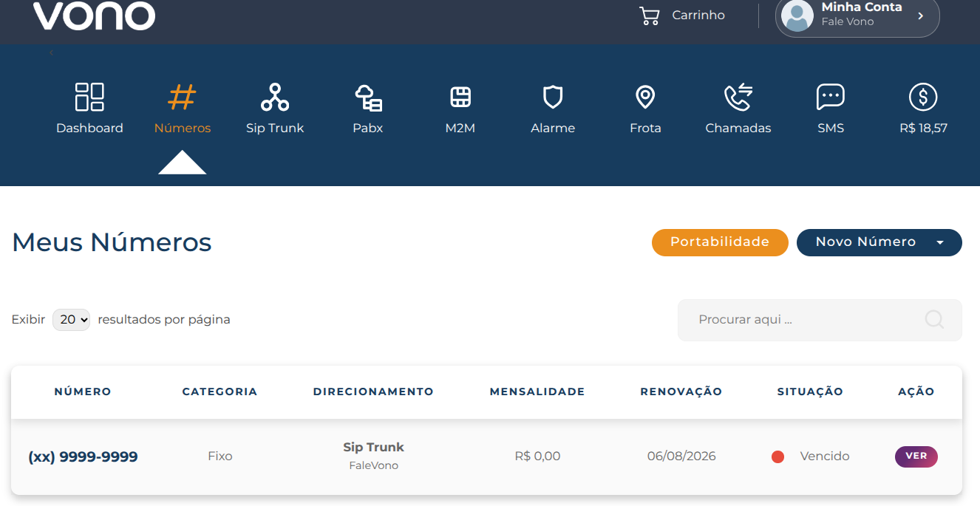Sort by the RENOVAÇÃO column header

(x=681, y=392)
